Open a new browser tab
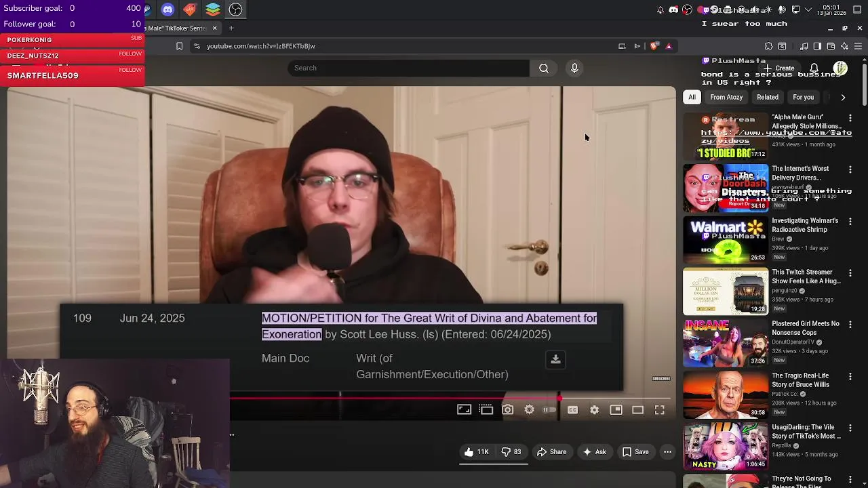Screen dimensions: 868x488 [x=231, y=28]
